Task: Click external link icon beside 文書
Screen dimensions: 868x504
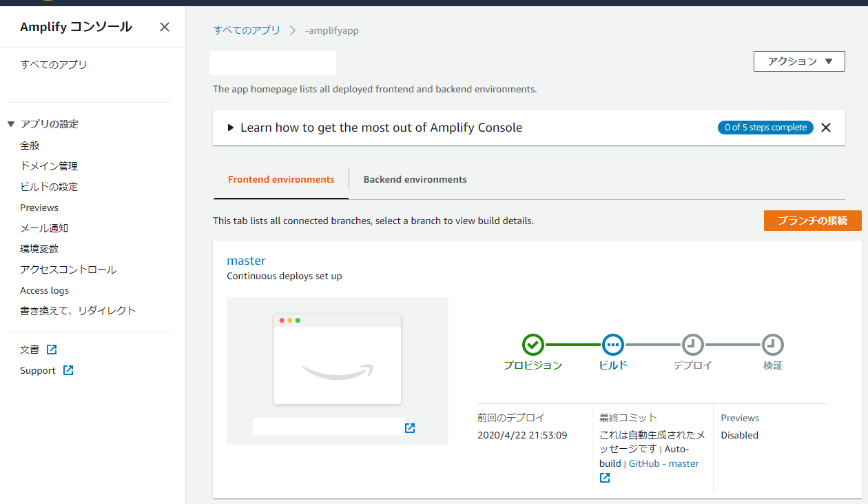Action: pyautogui.click(x=52, y=350)
